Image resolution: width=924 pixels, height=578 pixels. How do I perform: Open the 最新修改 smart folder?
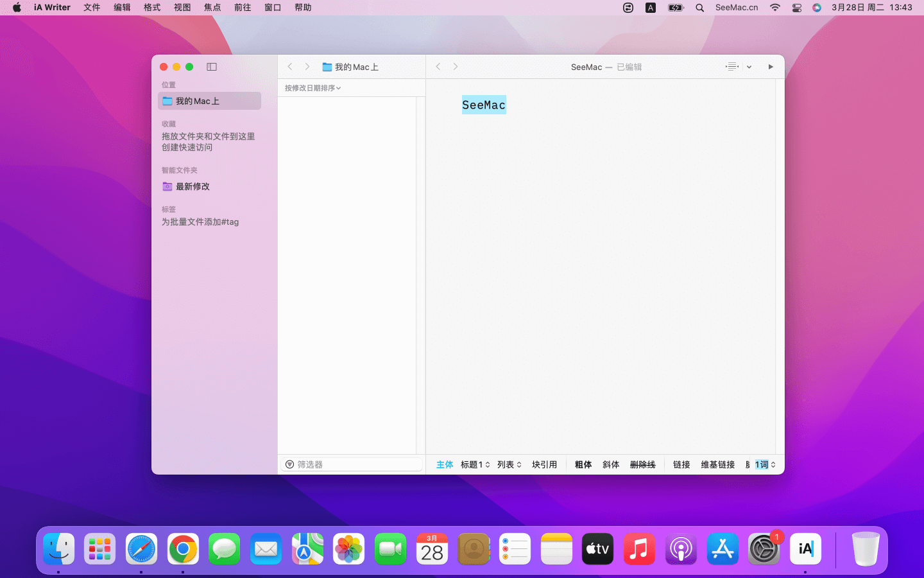coord(193,186)
